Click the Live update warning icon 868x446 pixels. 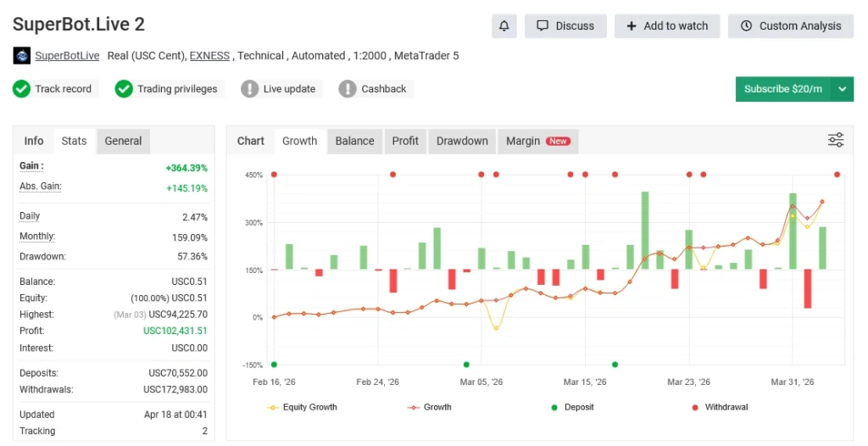point(250,89)
